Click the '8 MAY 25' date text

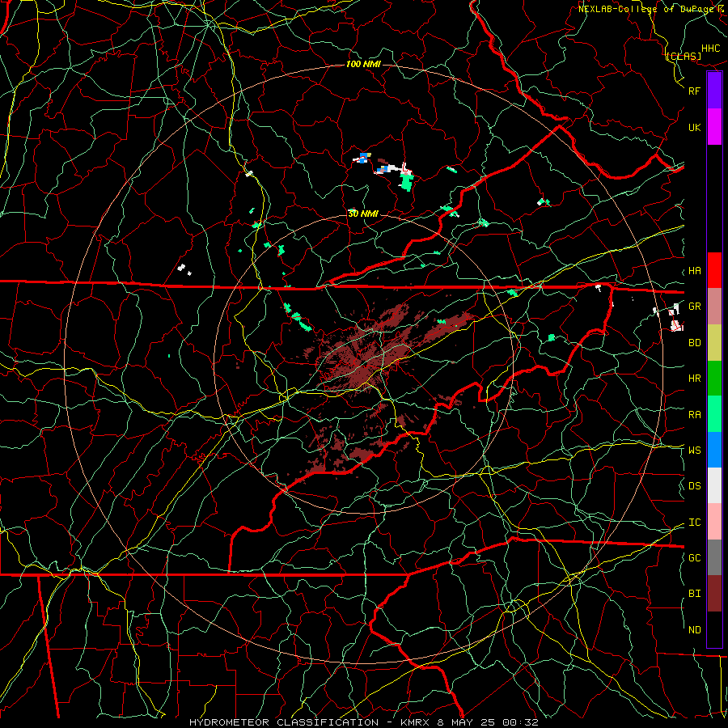click(466, 722)
